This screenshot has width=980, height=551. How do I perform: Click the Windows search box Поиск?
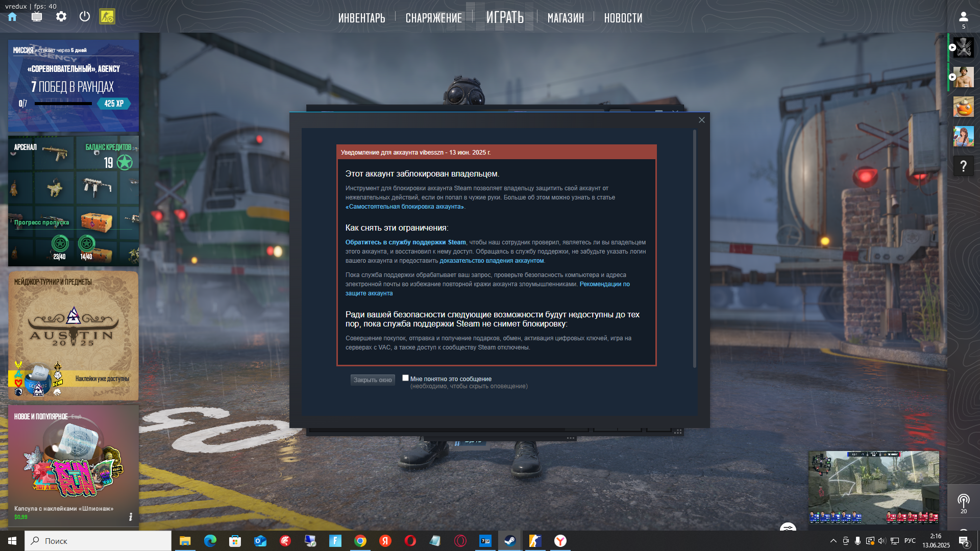coord(98,541)
